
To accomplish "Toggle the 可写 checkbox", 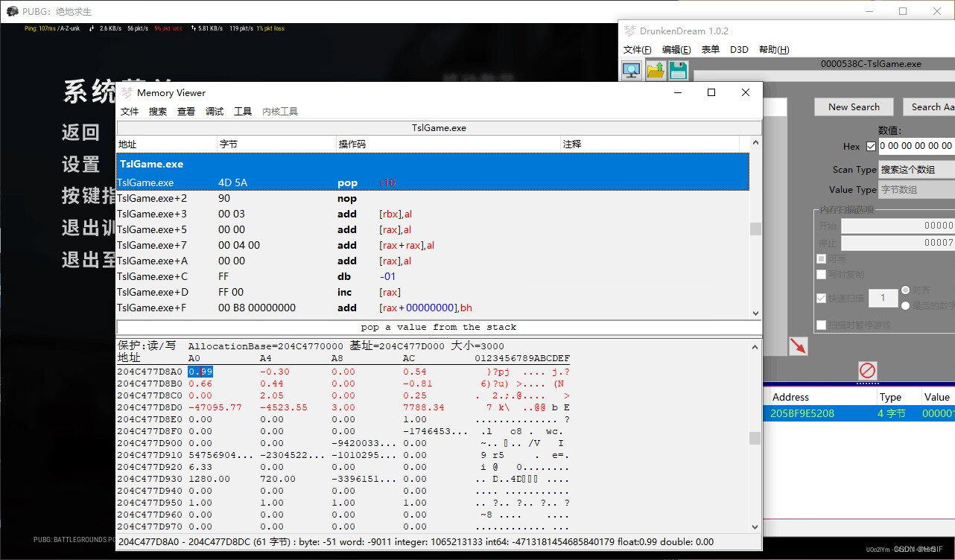I will click(x=821, y=259).
